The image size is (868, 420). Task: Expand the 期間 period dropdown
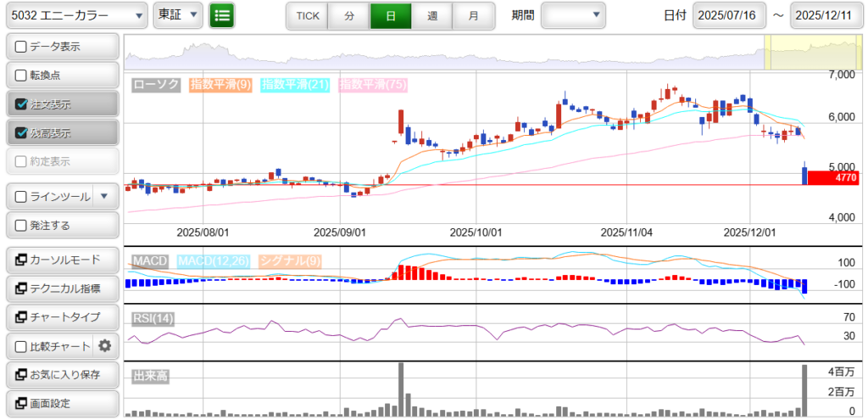pos(573,15)
